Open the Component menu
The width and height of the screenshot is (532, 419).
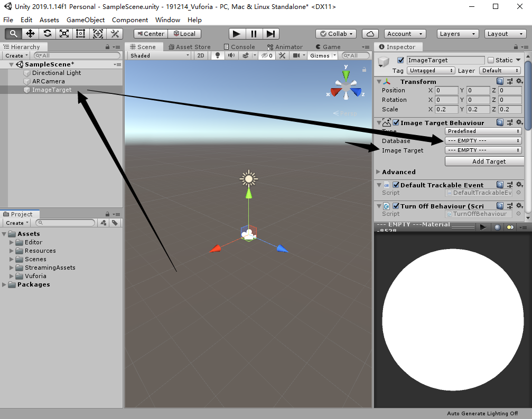point(130,20)
